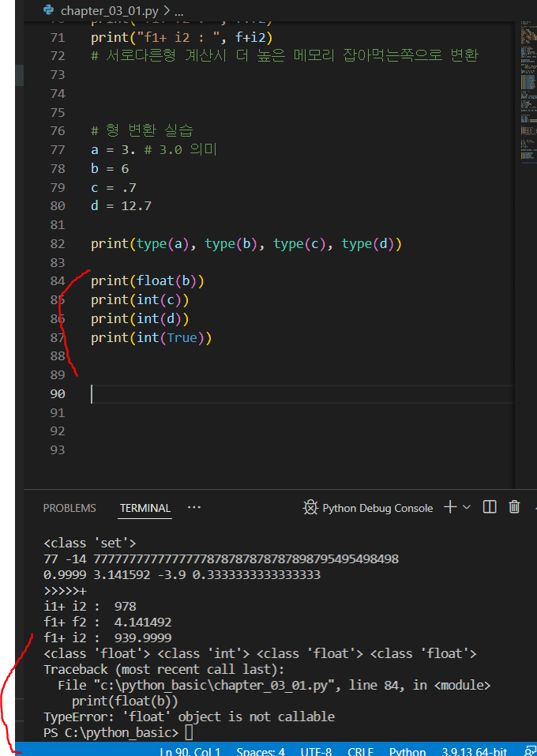Click line number 93 in the gutter
This screenshot has height=756, width=537.
click(58, 449)
